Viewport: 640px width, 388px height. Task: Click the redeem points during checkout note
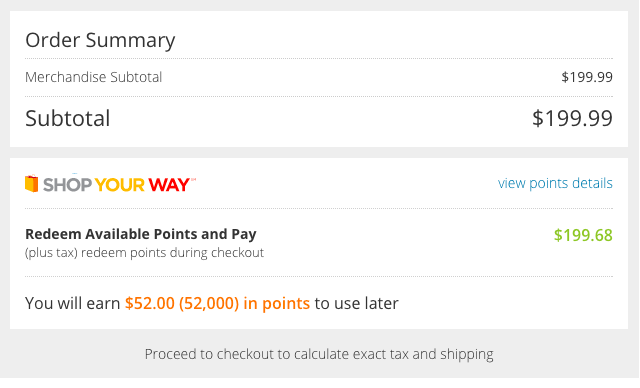[x=173, y=253]
